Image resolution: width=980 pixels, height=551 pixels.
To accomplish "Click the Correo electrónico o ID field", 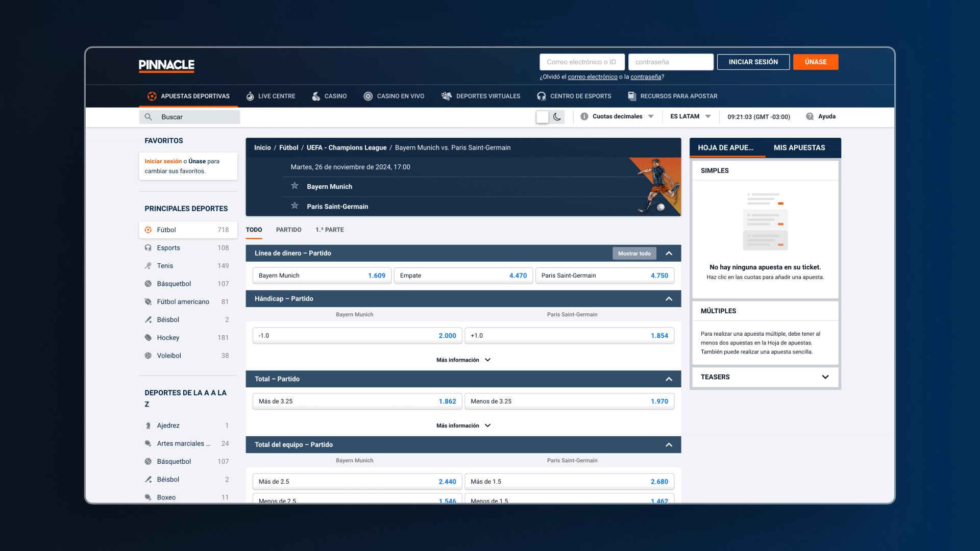I will point(582,62).
